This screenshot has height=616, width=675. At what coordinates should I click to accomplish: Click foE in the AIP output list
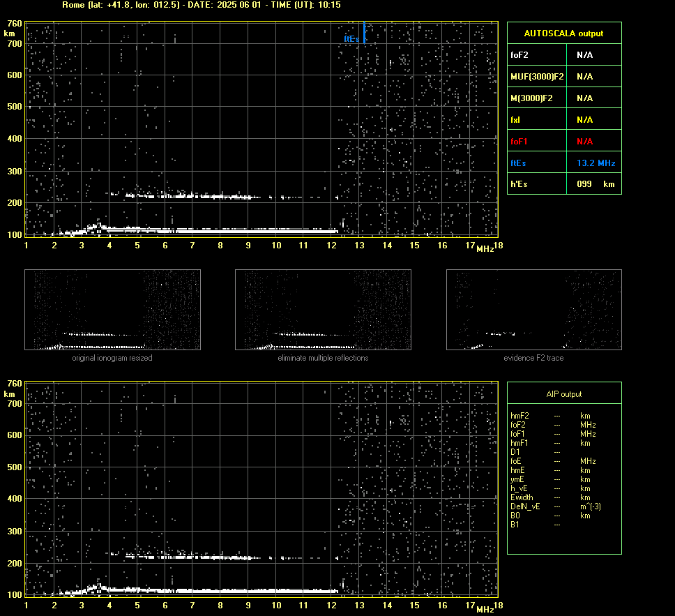pos(516,461)
